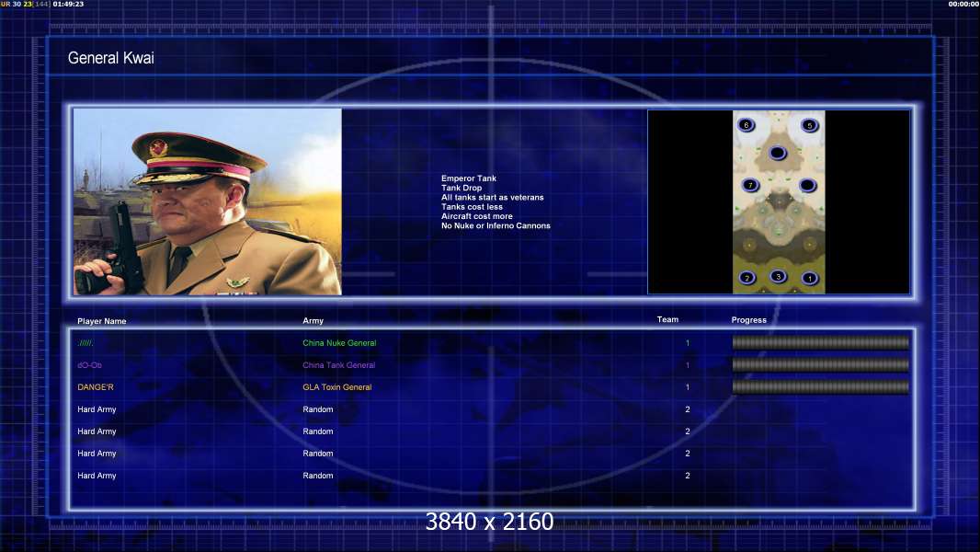
Task: Click the 'General Kwai' title
Action: [110, 58]
